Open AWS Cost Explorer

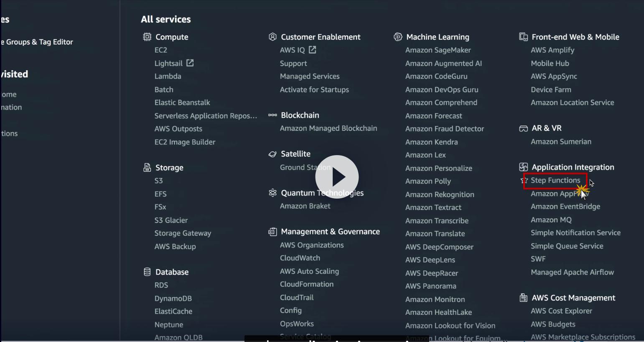pos(561,311)
